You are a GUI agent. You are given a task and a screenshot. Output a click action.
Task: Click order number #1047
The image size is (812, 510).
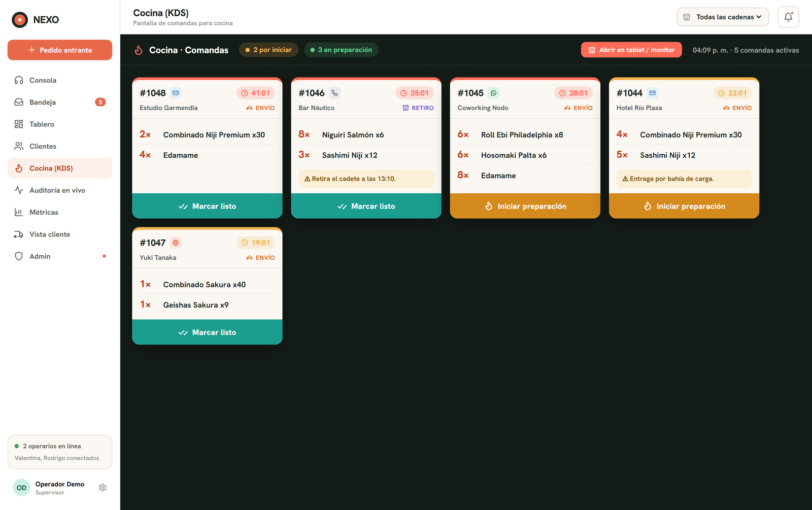(x=153, y=243)
